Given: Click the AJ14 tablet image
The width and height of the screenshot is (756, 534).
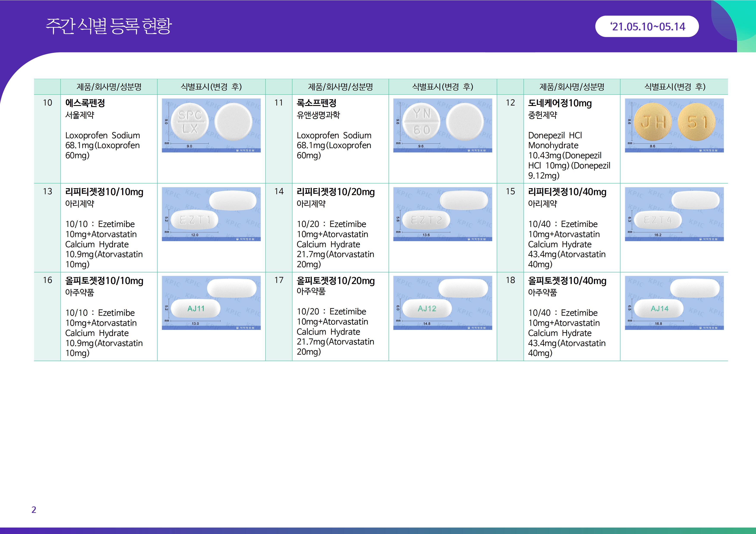Looking at the screenshot, I should tap(674, 303).
